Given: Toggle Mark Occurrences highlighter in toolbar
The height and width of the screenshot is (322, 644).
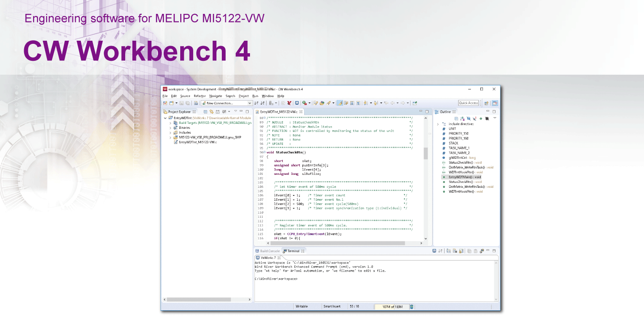Looking at the screenshot, I should click(339, 103).
